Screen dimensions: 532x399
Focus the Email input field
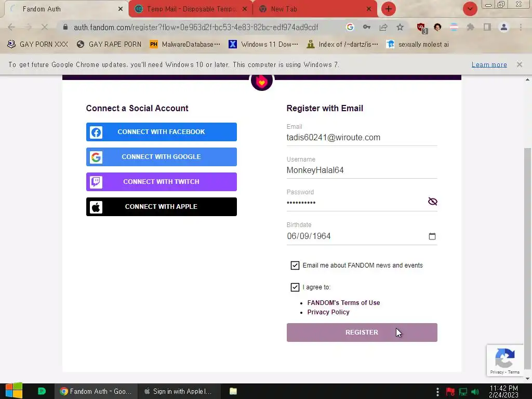click(362, 137)
